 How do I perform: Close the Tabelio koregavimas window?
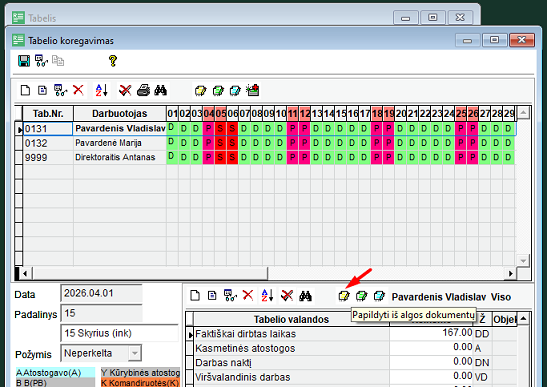522,40
